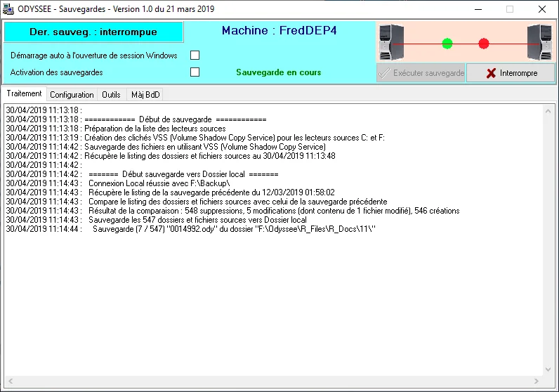This screenshot has height=392, width=559.
Task: Click scroll left arrow of log panel
Action: pyautogui.click(x=11, y=381)
